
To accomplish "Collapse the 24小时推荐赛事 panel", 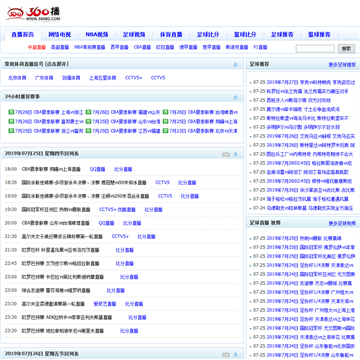I will click(x=236, y=97).
